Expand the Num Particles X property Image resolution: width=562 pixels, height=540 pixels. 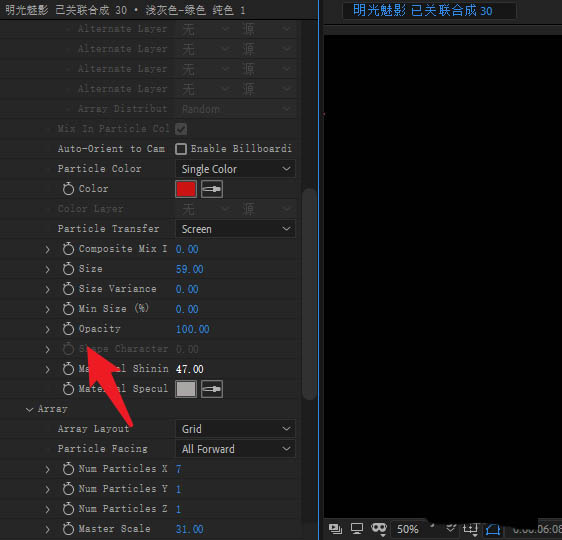point(47,469)
